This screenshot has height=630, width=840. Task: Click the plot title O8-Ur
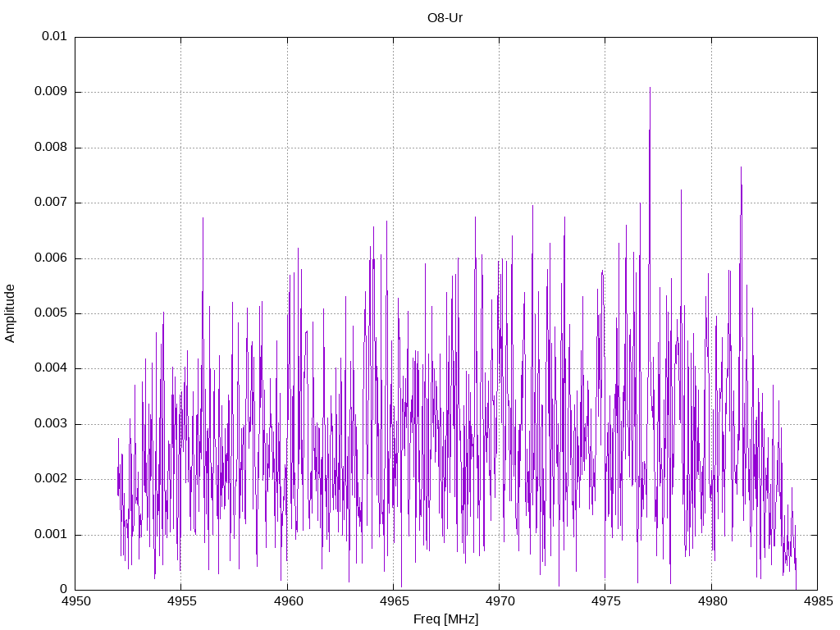[445, 18]
